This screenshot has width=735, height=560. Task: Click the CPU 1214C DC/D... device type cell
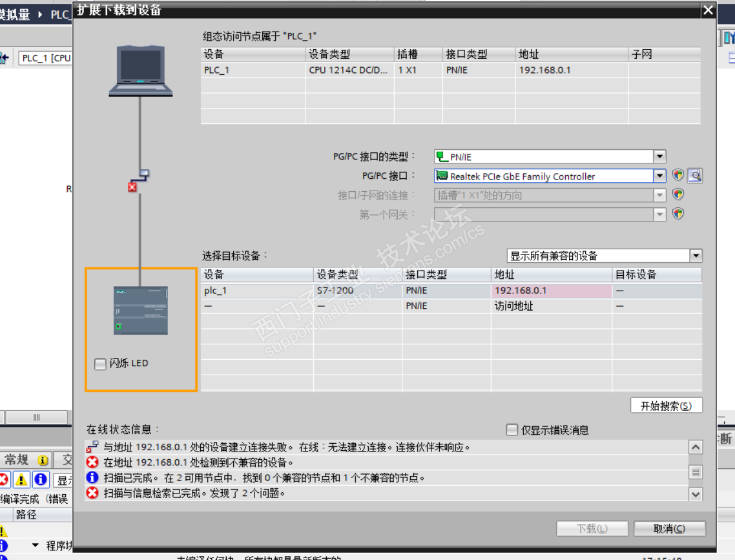coord(348,70)
